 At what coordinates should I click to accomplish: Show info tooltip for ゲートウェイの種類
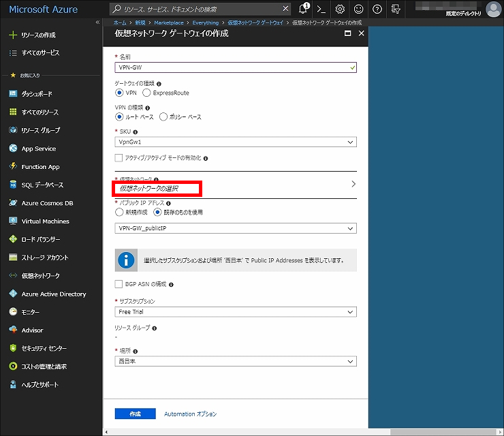pos(159,84)
